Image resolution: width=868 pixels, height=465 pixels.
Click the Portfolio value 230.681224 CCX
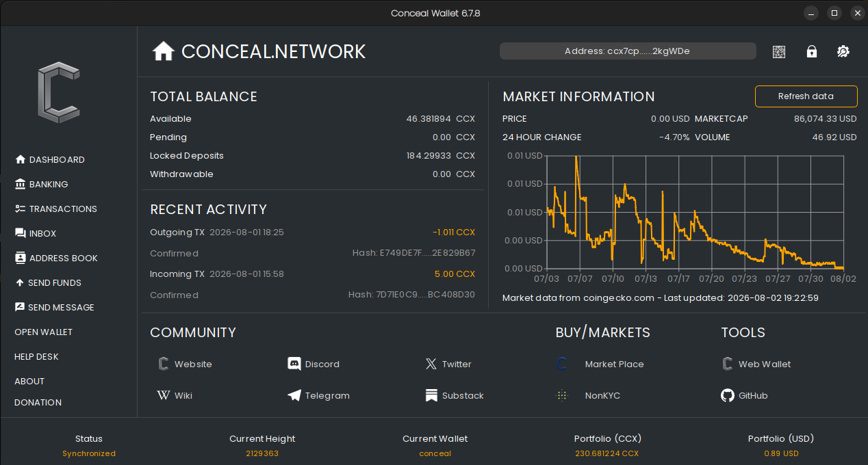607,453
